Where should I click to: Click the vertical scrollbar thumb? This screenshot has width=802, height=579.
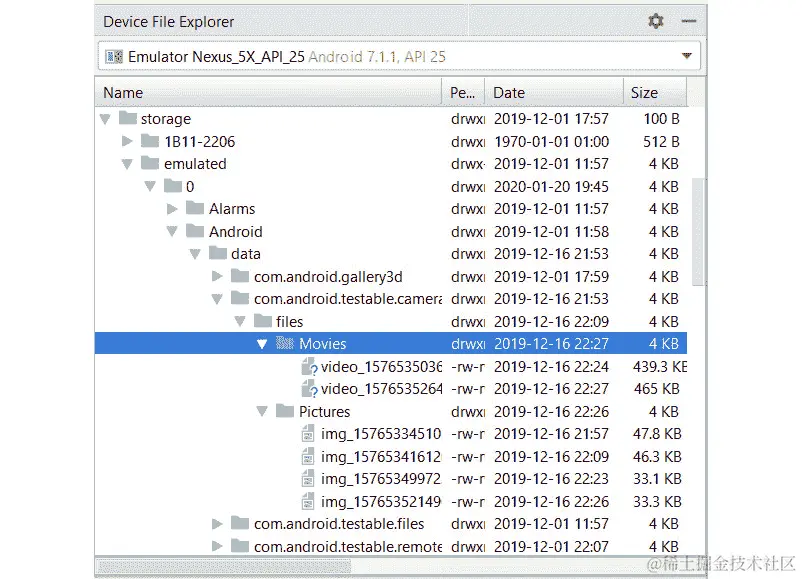698,231
